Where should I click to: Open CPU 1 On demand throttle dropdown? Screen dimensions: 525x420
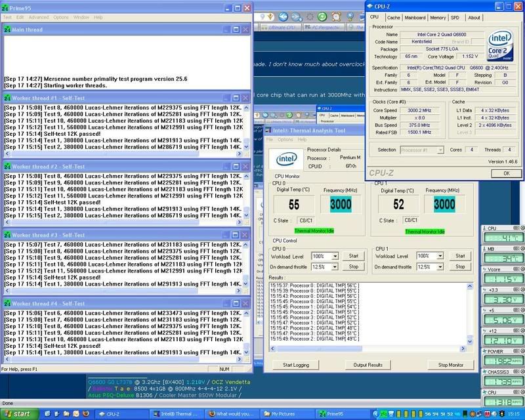point(440,266)
